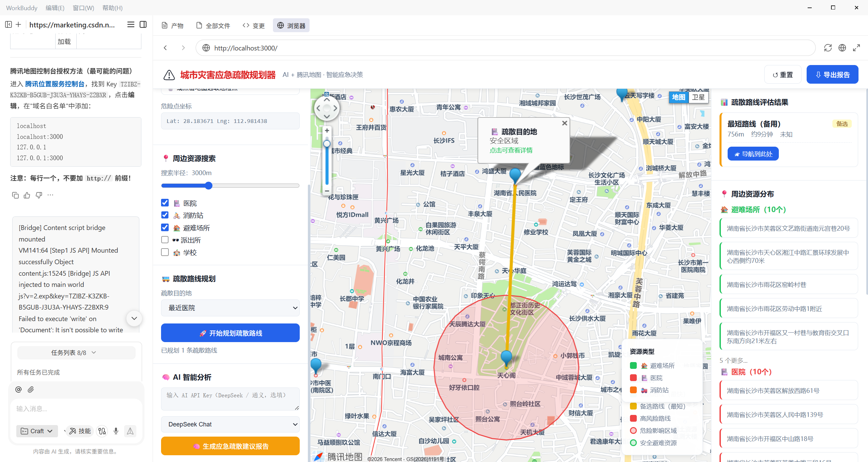Image resolution: width=868 pixels, height=462 pixels.
Task: Uncheck the 避难场所 resource checkbox
Action: pyautogui.click(x=165, y=227)
